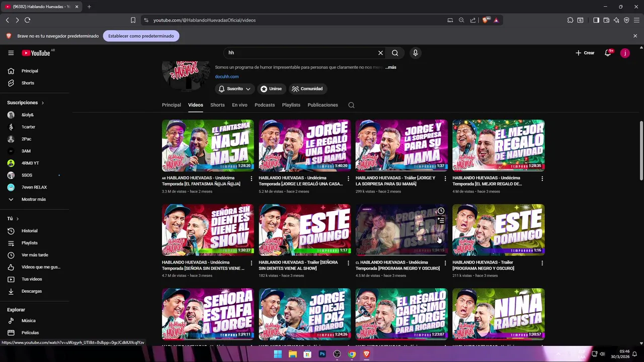Open the 7even RELAX subscription
The height and width of the screenshot is (362, 644).
pos(34,188)
